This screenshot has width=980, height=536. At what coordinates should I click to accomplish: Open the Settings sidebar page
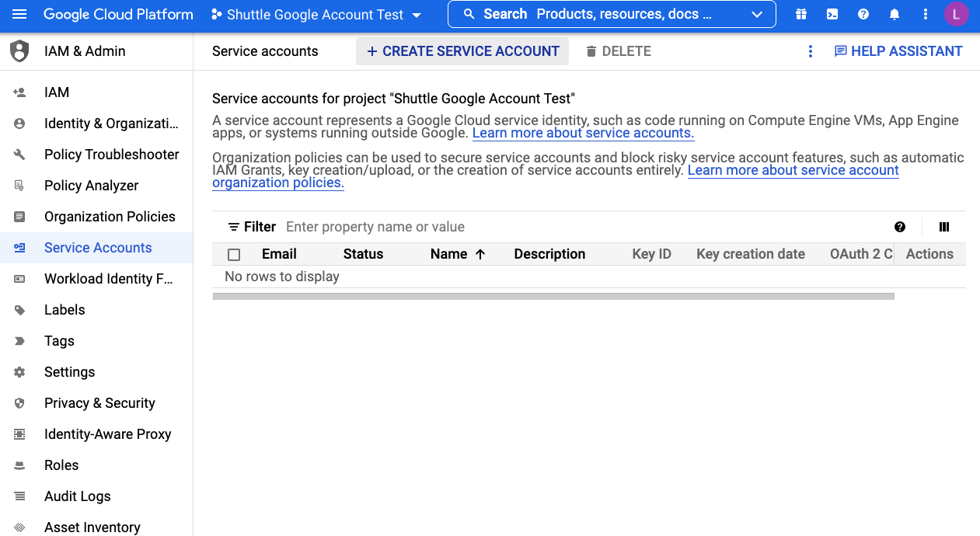(x=69, y=372)
